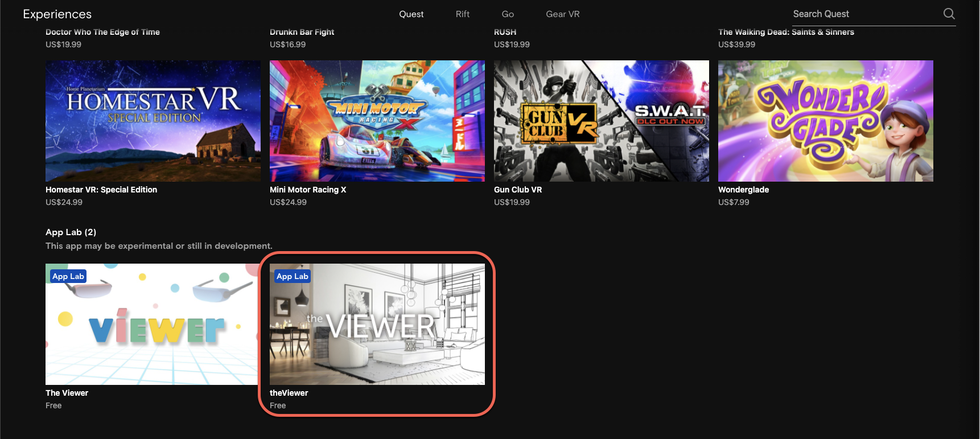Open Doctor Who The Edge of Time

coord(102,32)
